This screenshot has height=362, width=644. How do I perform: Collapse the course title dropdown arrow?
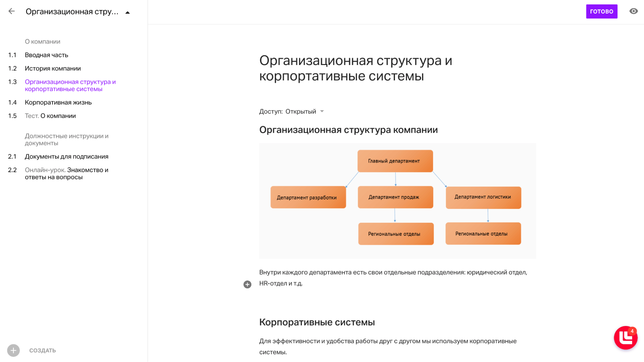pos(128,13)
